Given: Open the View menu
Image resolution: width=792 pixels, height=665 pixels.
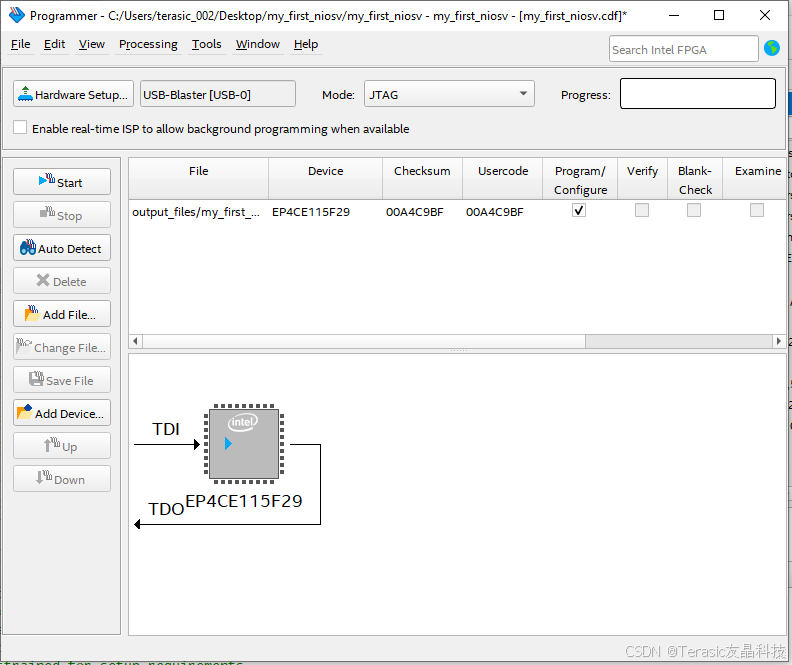Looking at the screenshot, I should pyautogui.click(x=91, y=44).
